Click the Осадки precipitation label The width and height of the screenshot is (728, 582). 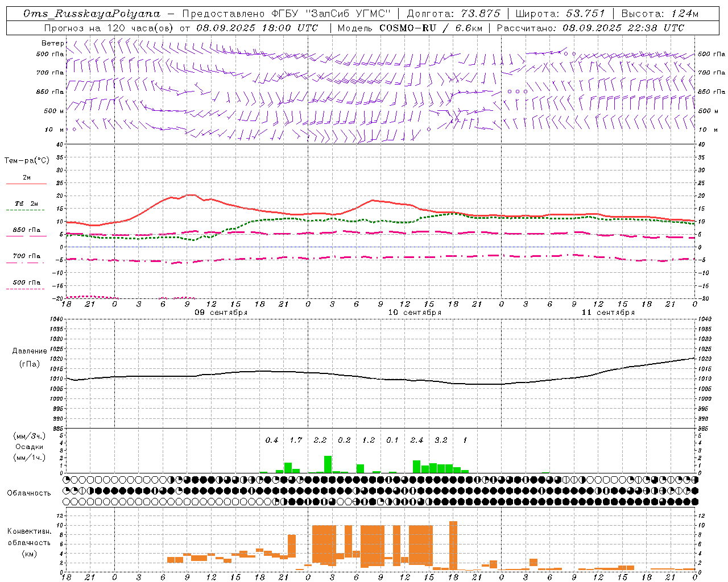29,447
